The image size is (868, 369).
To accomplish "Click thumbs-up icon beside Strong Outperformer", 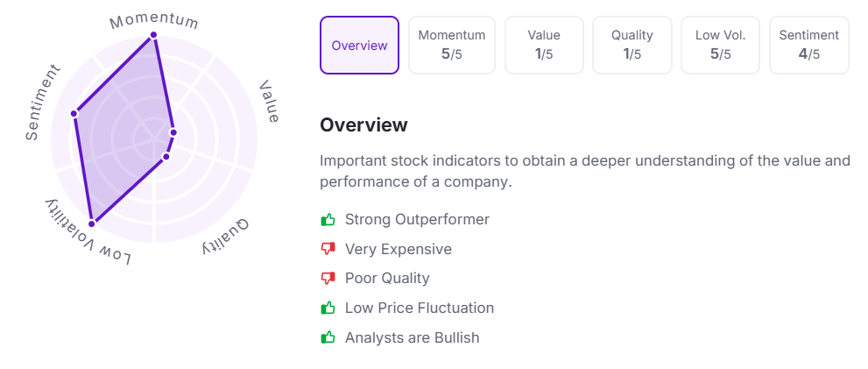I will [328, 219].
